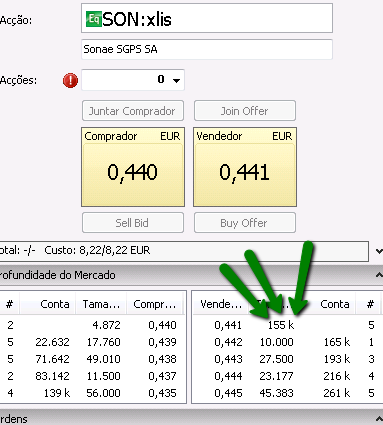Click ask size 23.177
Screen dimensions: 383x425
277,376
